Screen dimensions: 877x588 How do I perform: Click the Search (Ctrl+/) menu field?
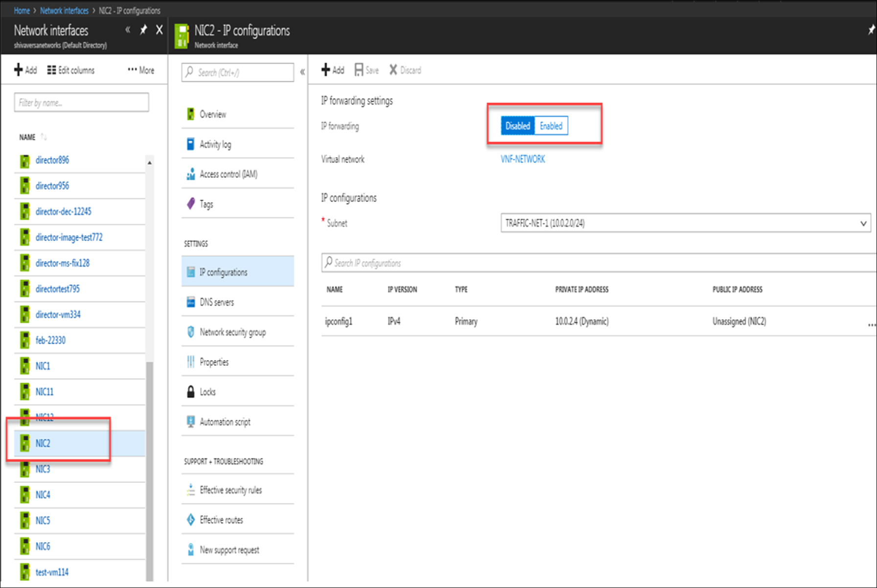(x=238, y=72)
